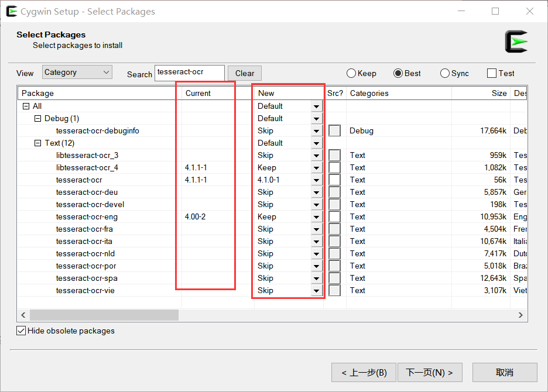
Task: Open the New dropdown for tesseract-ocr-por
Action: click(x=316, y=266)
